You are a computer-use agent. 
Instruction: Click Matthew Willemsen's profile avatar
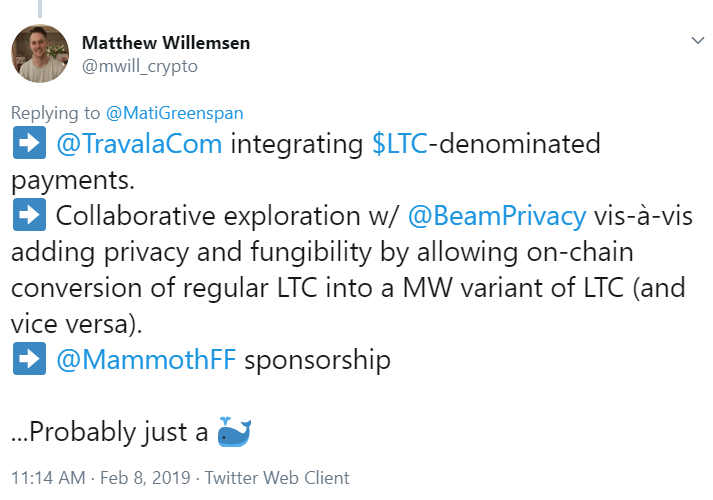coord(40,53)
